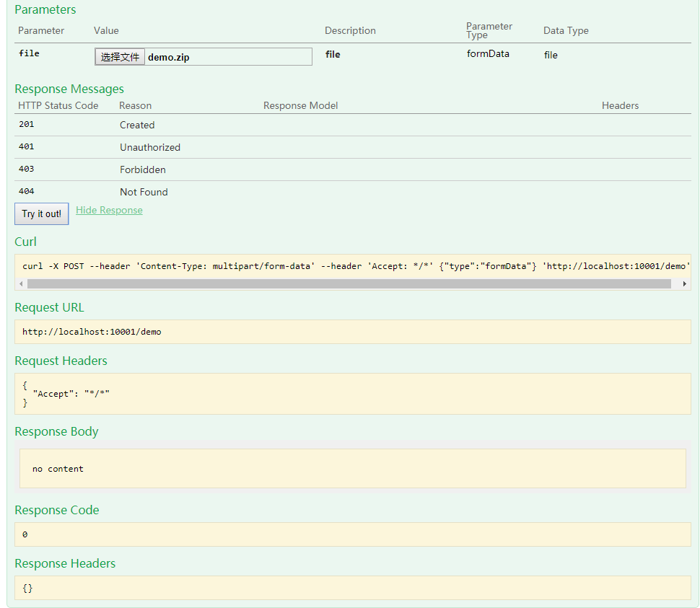The width and height of the screenshot is (700, 608).
Task: Click the Response Headers {} value
Action: 27,588
